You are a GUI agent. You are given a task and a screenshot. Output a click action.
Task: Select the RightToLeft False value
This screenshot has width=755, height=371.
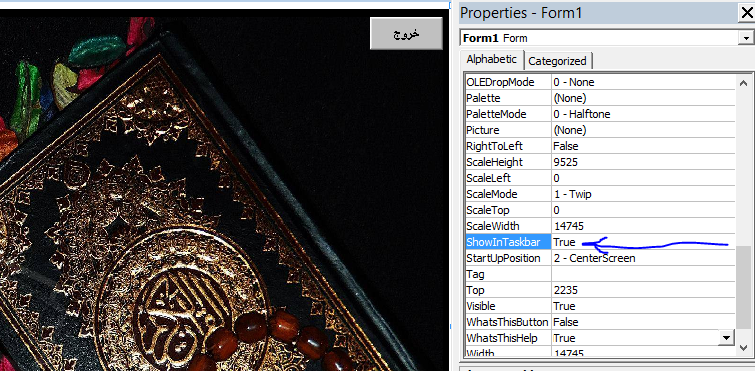[643, 146]
